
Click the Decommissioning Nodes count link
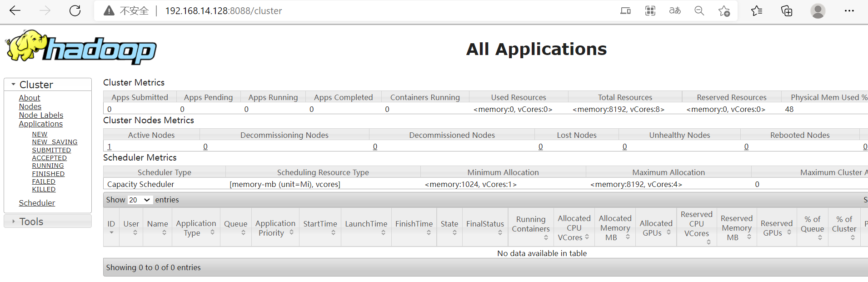(x=205, y=146)
